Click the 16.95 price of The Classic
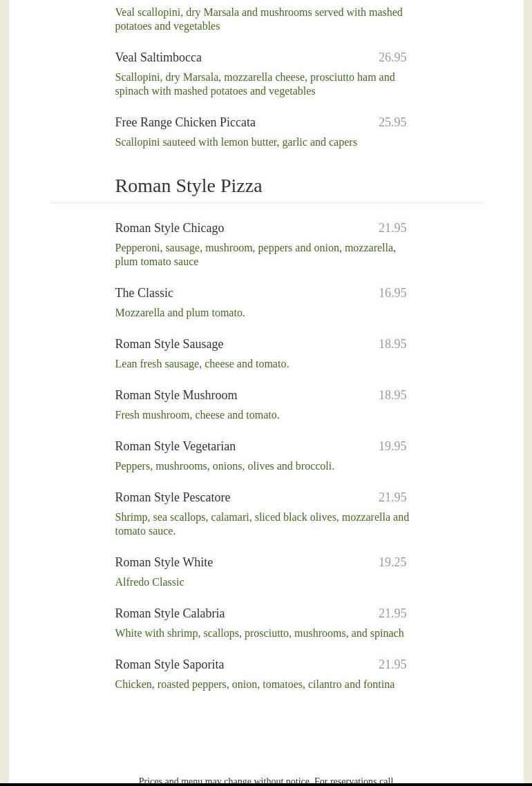Image resolution: width=532 pixels, height=786 pixels. tap(392, 293)
